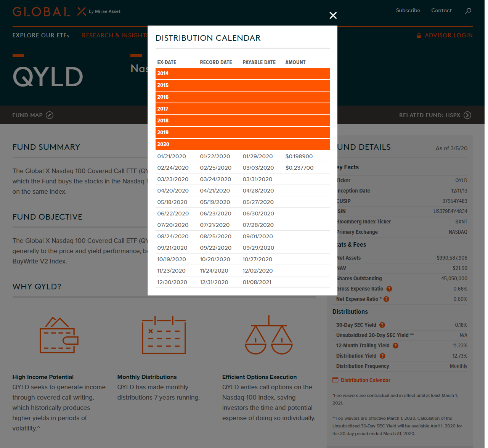Open the Fund Map link
This screenshot has height=448, width=488.
[27, 115]
